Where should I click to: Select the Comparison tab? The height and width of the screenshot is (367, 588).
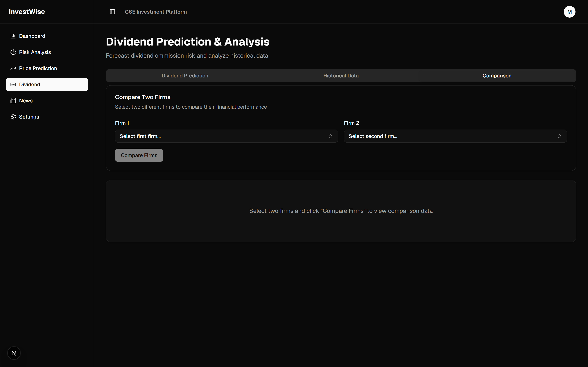coord(497,76)
